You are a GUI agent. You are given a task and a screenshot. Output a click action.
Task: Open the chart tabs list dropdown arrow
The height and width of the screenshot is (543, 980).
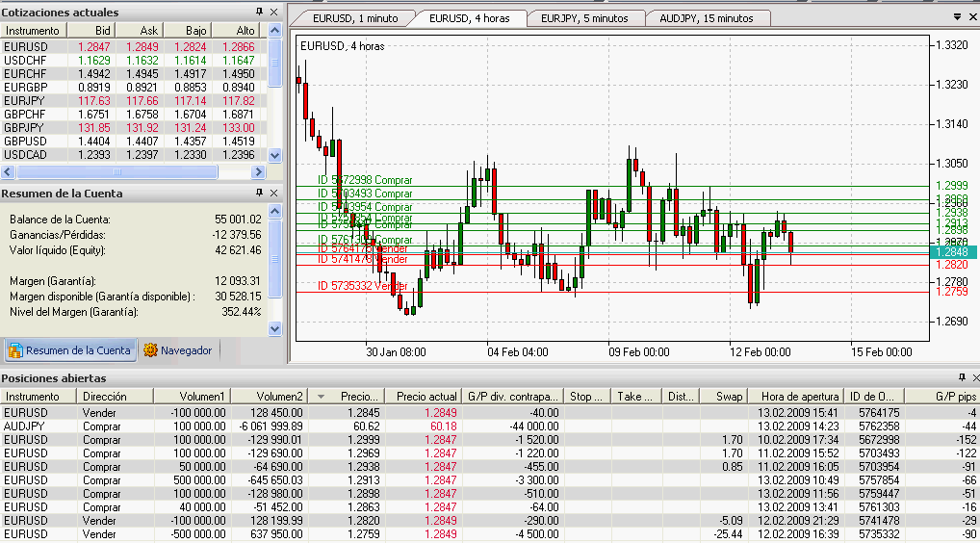pos(957,17)
